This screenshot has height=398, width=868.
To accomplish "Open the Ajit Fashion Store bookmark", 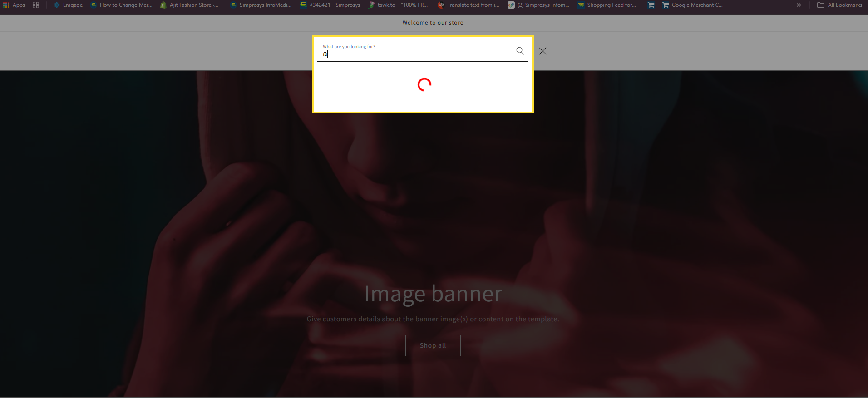I will click(x=189, y=5).
